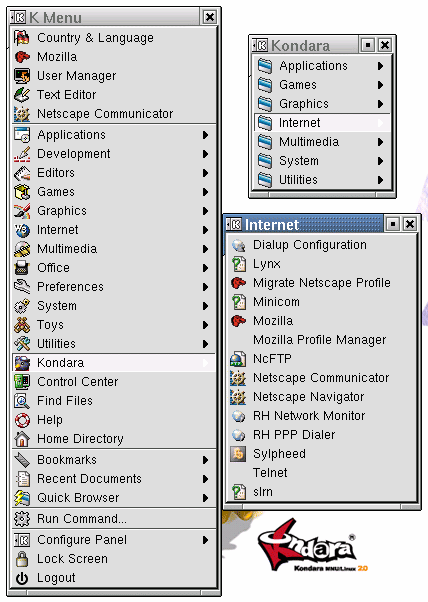Click the Text Editor pencil icon

22,95
